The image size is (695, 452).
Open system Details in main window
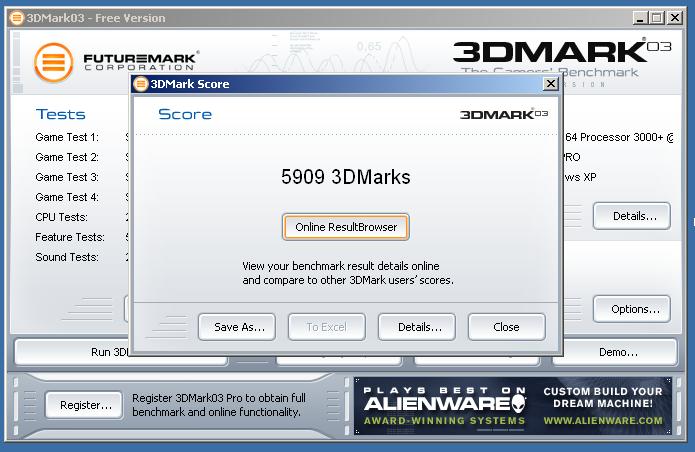pyautogui.click(x=632, y=216)
